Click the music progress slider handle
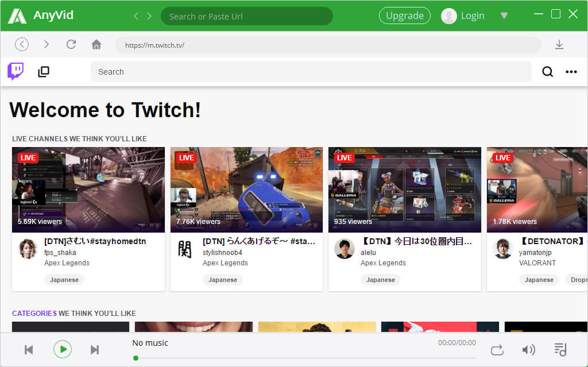 [136, 358]
